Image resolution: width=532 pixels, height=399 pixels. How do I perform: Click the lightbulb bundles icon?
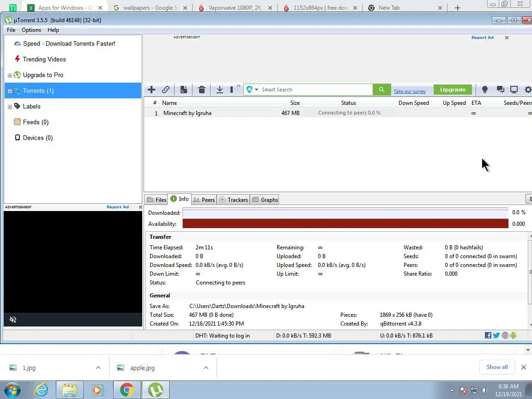pyautogui.click(x=484, y=90)
